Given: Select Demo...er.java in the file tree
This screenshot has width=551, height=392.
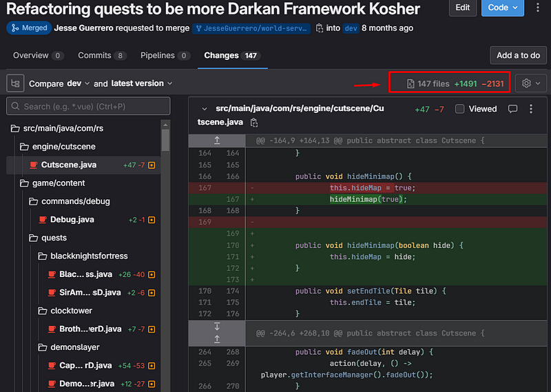Looking at the screenshot, I should [83, 384].
